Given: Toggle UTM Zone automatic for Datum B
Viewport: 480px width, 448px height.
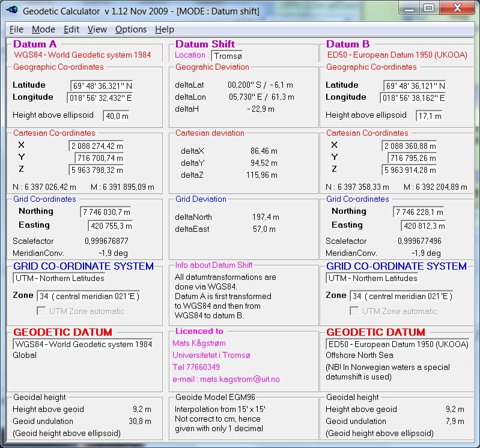Looking at the screenshot, I should (354, 311).
